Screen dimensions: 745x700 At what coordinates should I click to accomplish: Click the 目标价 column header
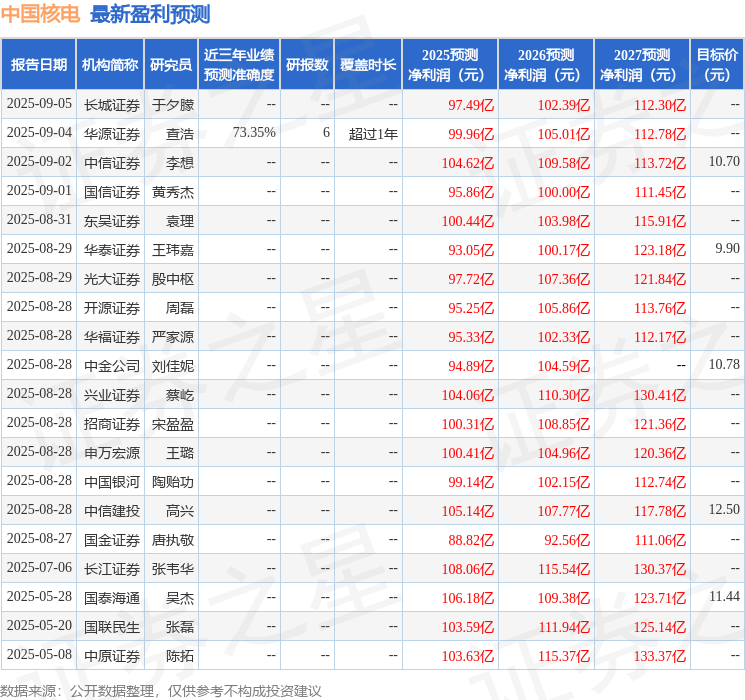(716, 65)
